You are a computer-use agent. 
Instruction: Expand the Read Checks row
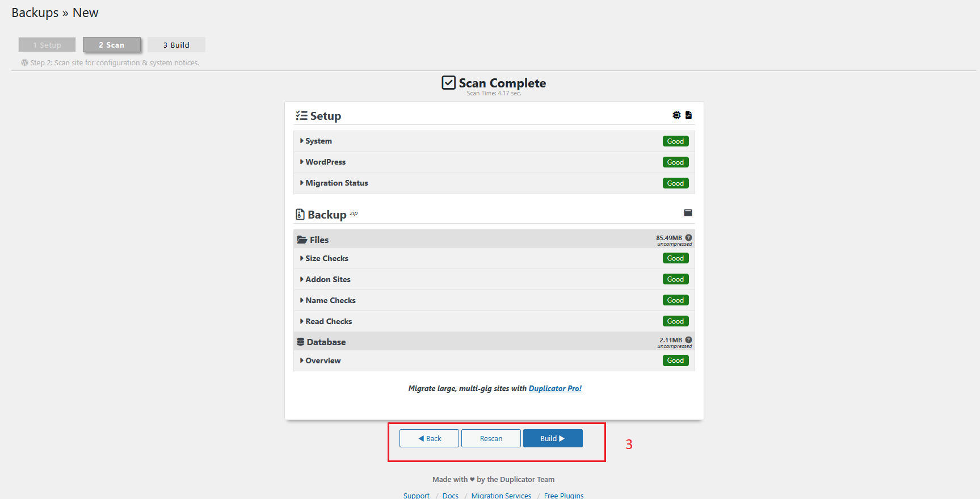point(329,322)
